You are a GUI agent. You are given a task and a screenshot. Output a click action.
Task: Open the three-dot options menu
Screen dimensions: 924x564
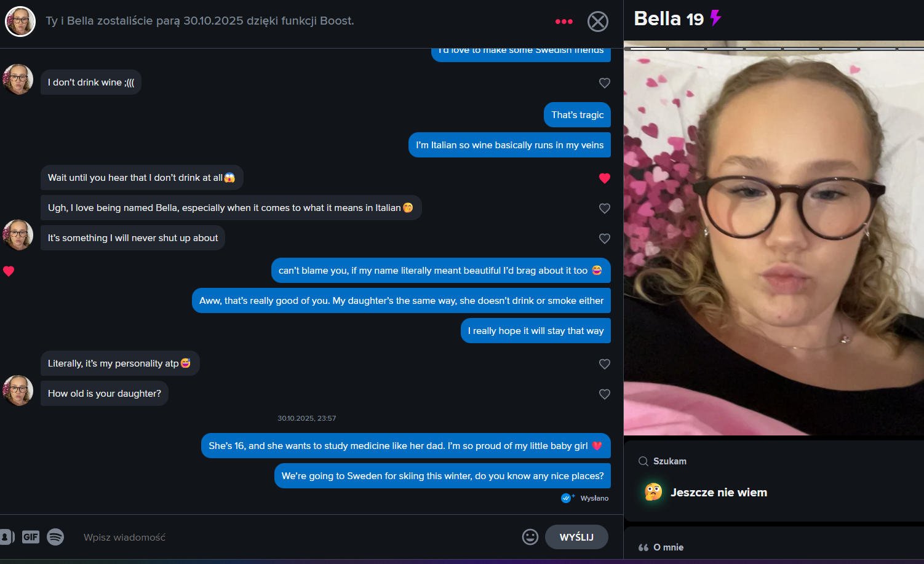564,22
